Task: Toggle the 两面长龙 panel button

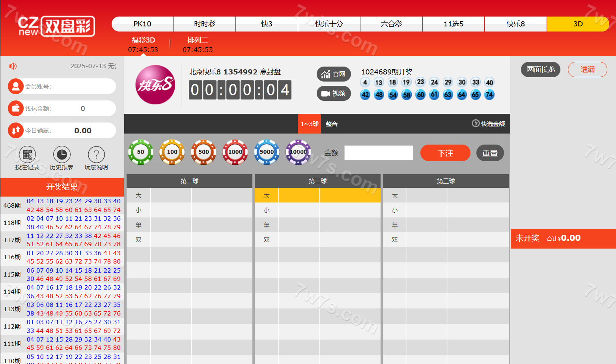Action: click(540, 69)
